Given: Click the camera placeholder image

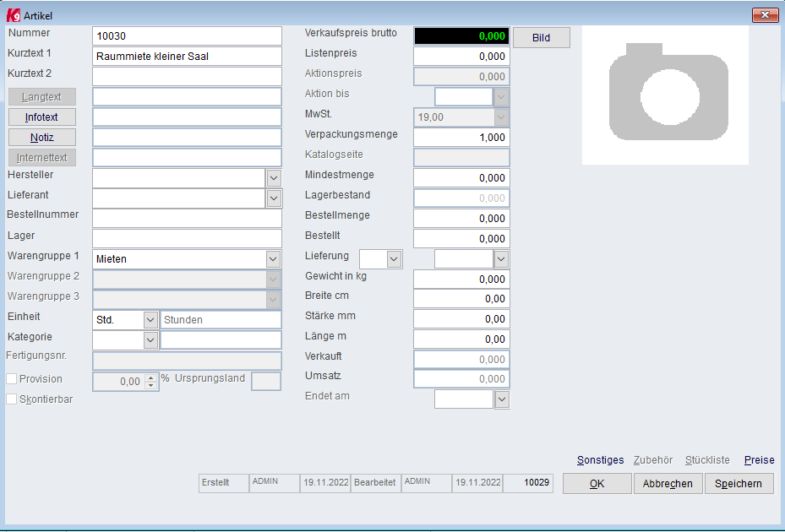Looking at the screenshot, I should click(665, 95).
